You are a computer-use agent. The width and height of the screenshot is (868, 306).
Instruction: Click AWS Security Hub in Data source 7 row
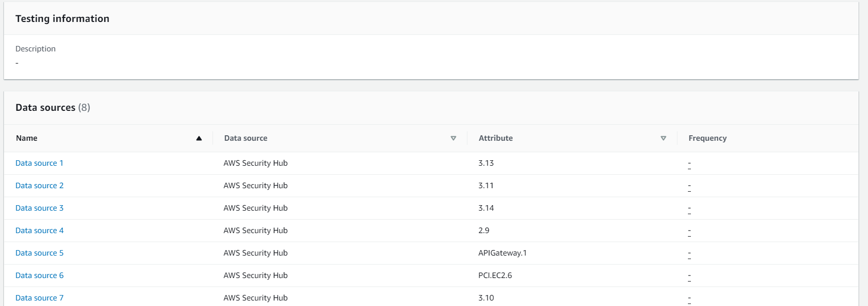click(x=255, y=298)
